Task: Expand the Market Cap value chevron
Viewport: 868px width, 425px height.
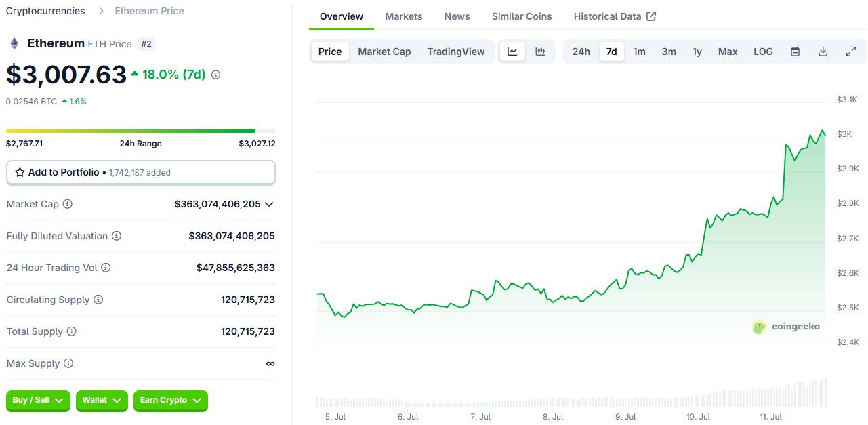Action: pyautogui.click(x=269, y=204)
